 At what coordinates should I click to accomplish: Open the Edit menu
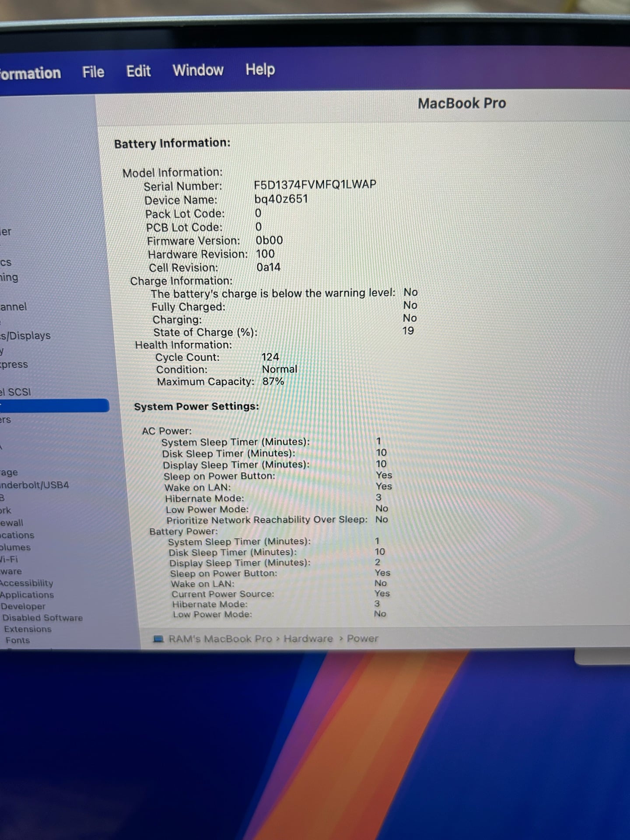[x=138, y=71]
